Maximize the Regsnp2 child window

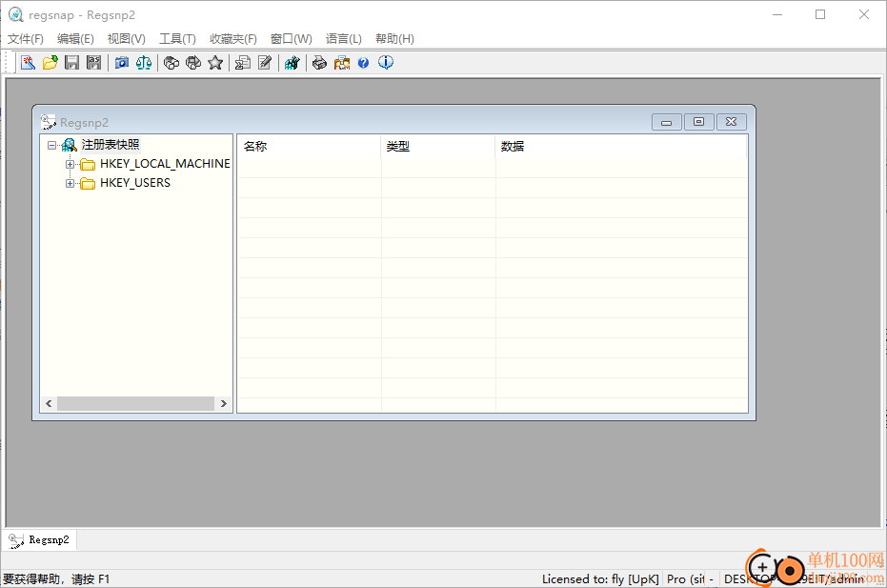[698, 122]
